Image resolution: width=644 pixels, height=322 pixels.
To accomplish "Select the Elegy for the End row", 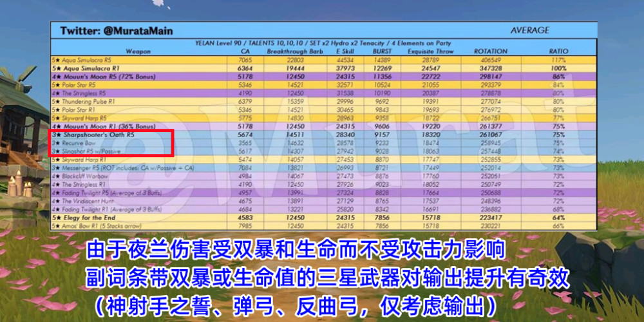I will point(84,218).
